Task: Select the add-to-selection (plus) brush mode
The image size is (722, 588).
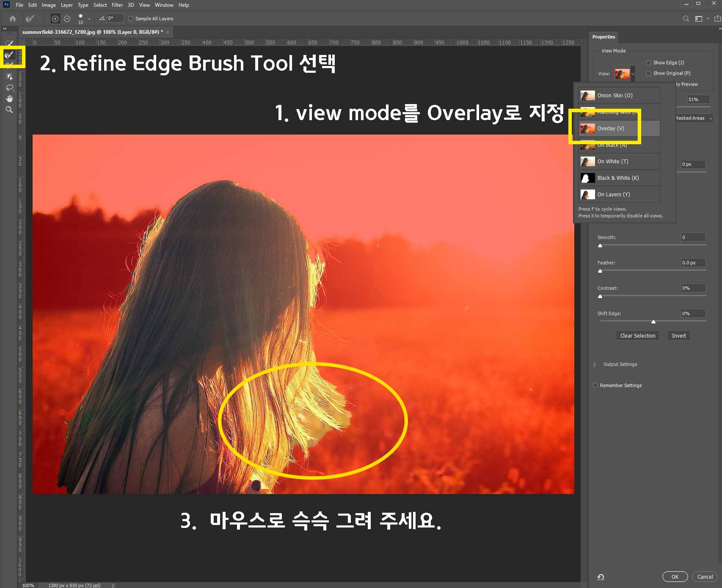Action: (x=55, y=19)
